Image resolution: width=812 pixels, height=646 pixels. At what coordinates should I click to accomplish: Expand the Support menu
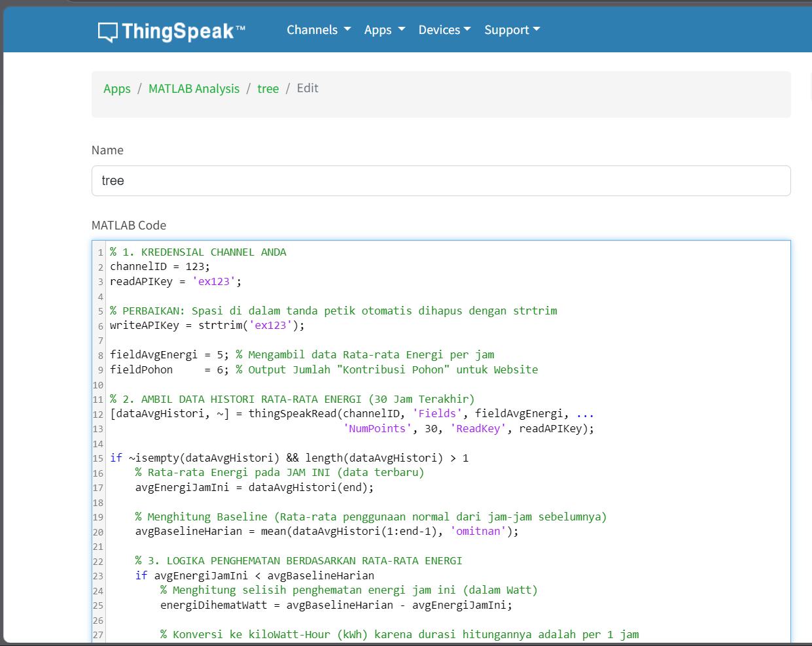(512, 30)
